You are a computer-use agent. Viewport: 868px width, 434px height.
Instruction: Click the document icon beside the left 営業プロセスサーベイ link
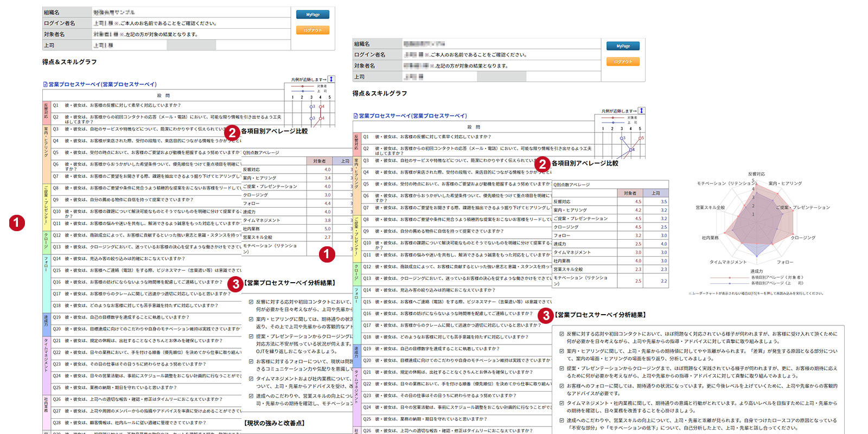tap(45, 84)
